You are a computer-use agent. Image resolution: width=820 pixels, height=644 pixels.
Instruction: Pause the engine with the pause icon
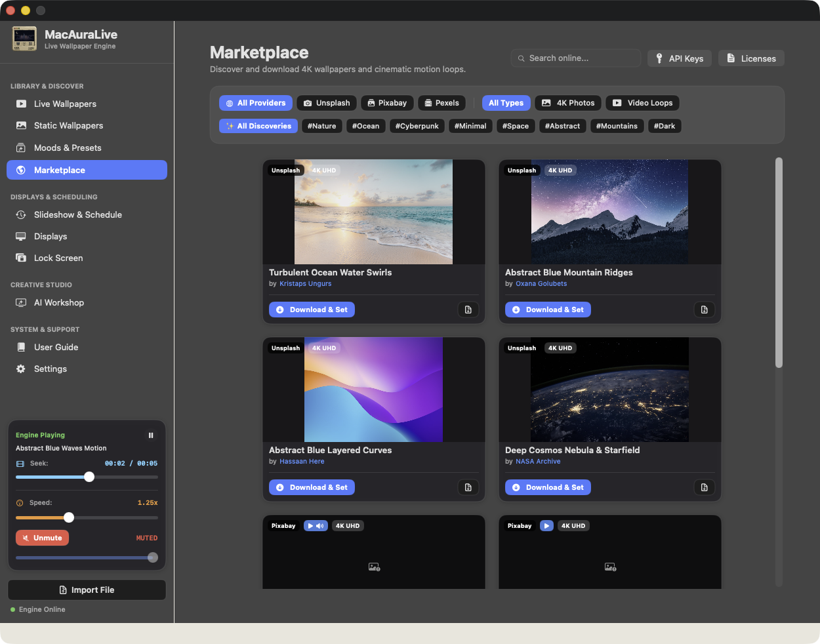tap(151, 435)
